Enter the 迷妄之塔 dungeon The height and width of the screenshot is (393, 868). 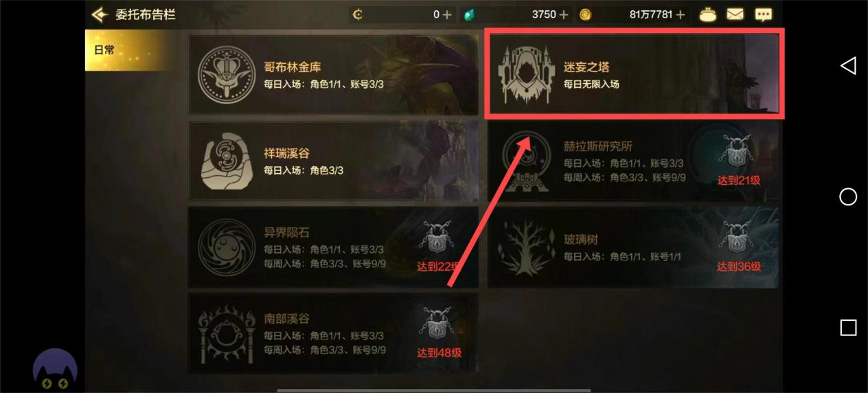click(x=635, y=74)
